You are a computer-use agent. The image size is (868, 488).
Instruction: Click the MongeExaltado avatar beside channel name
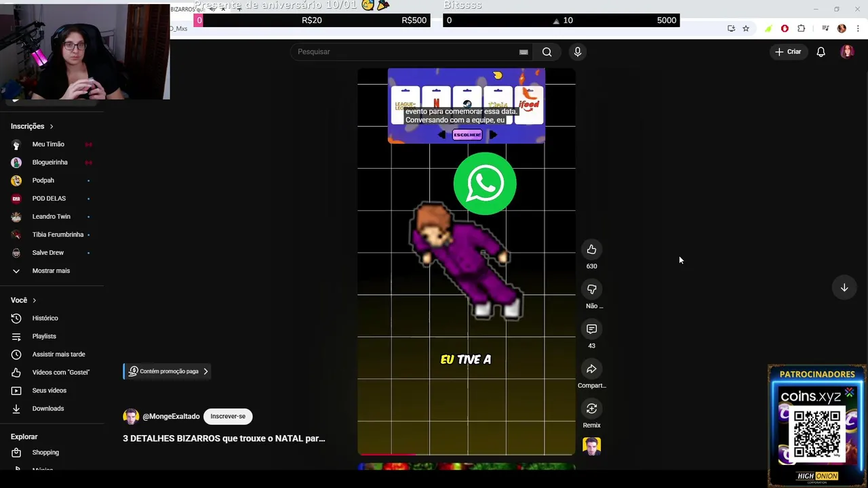tap(131, 416)
